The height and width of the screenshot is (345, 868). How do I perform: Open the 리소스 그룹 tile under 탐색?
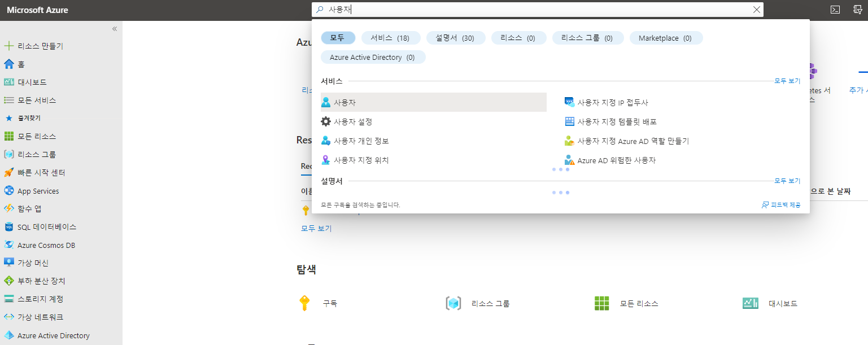pos(478,303)
